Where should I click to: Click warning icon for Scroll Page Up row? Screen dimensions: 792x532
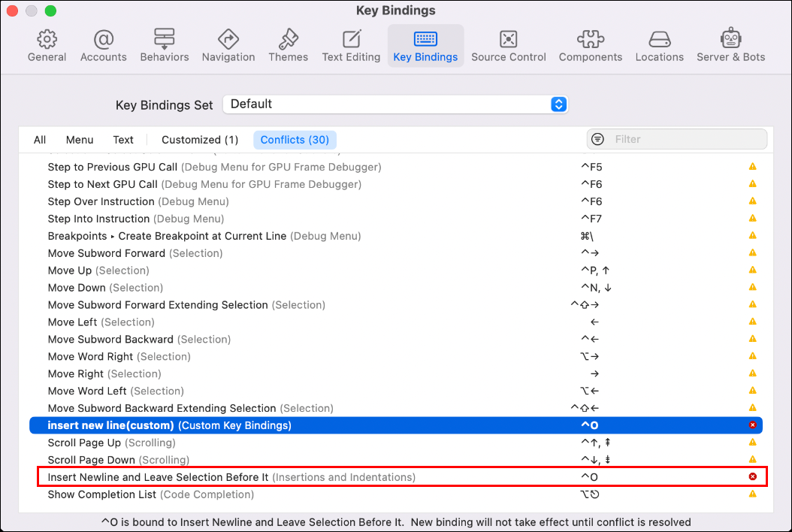click(753, 443)
